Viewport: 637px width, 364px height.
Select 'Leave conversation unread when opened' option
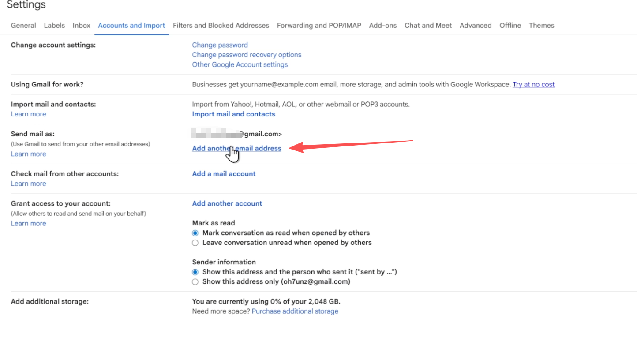coord(195,243)
